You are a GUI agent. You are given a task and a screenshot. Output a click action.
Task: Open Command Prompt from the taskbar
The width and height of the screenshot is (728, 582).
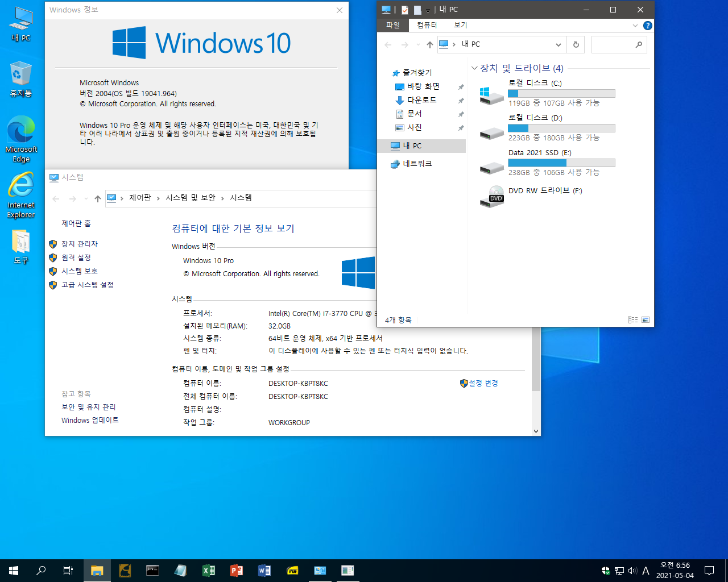[152, 571]
